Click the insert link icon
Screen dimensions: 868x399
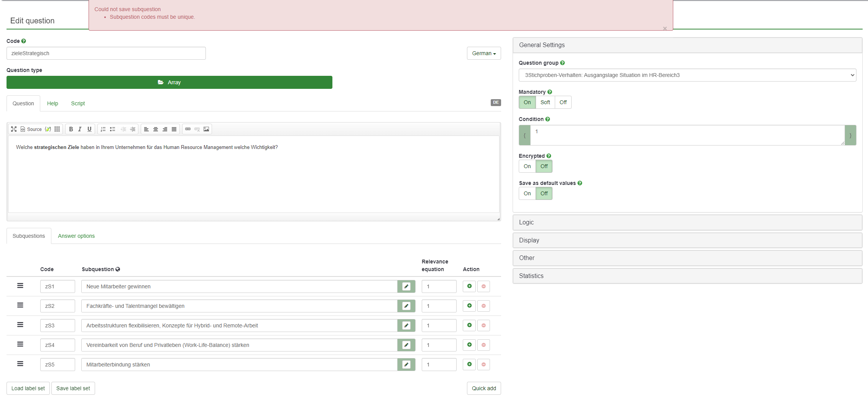tap(188, 129)
